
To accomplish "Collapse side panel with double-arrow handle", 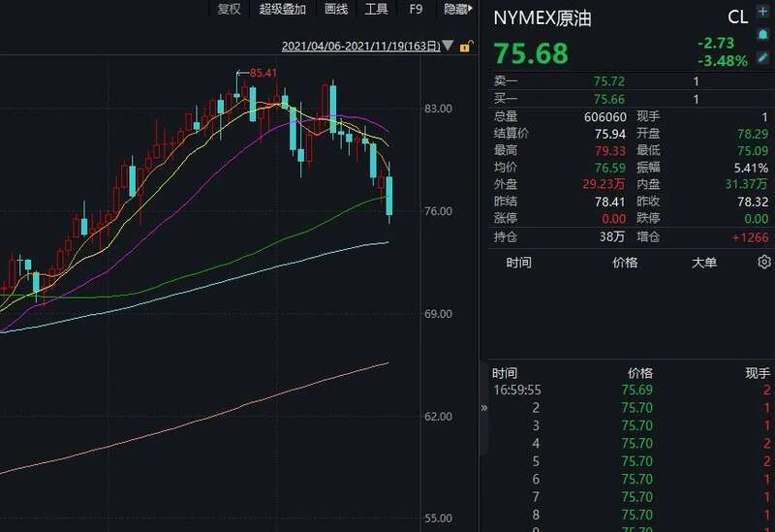I will coord(484,408).
